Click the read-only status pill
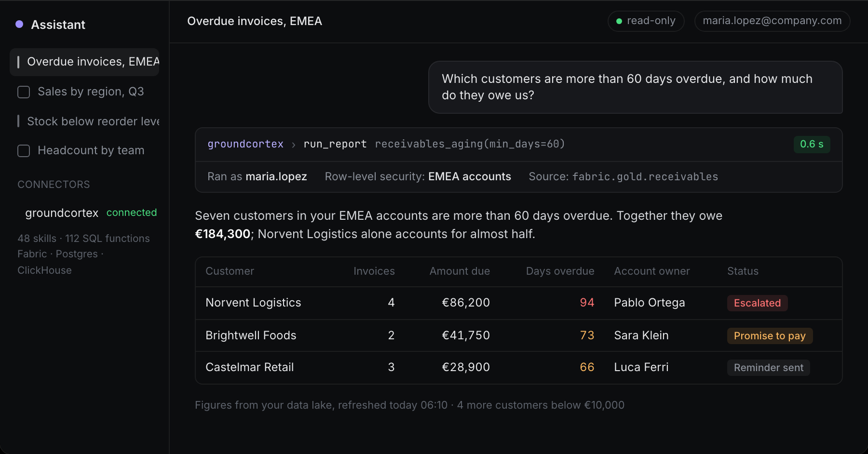Image resolution: width=868 pixels, height=454 pixels. click(646, 21)
